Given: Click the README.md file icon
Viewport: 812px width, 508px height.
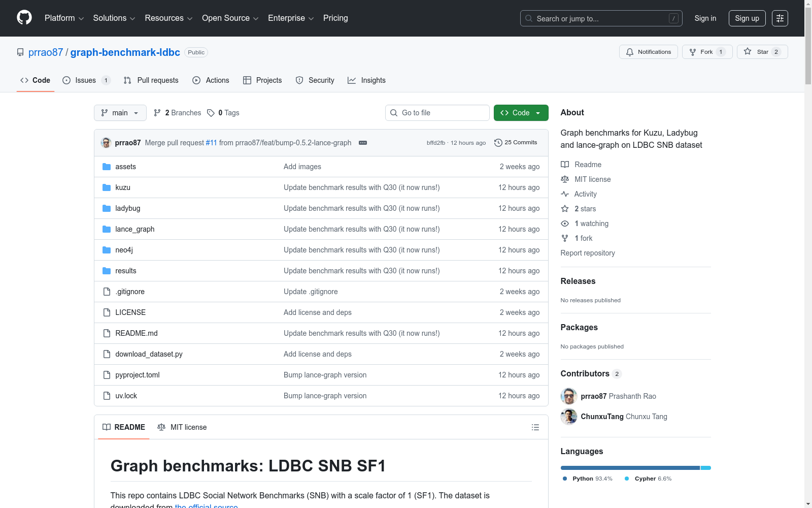Looking at the screenshot, I should tap(107, 333).
